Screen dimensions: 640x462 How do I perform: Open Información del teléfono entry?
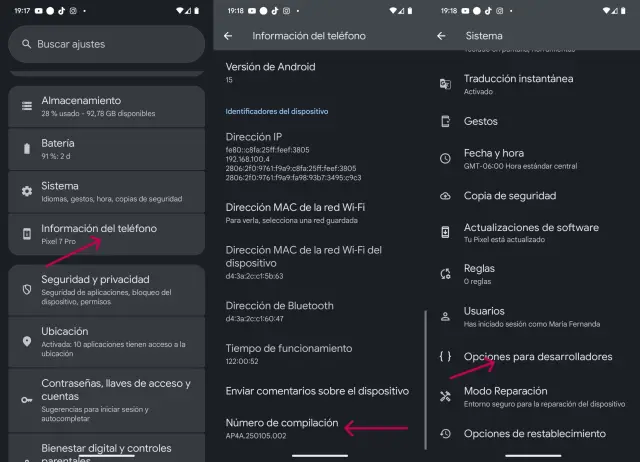click(98, 234)
